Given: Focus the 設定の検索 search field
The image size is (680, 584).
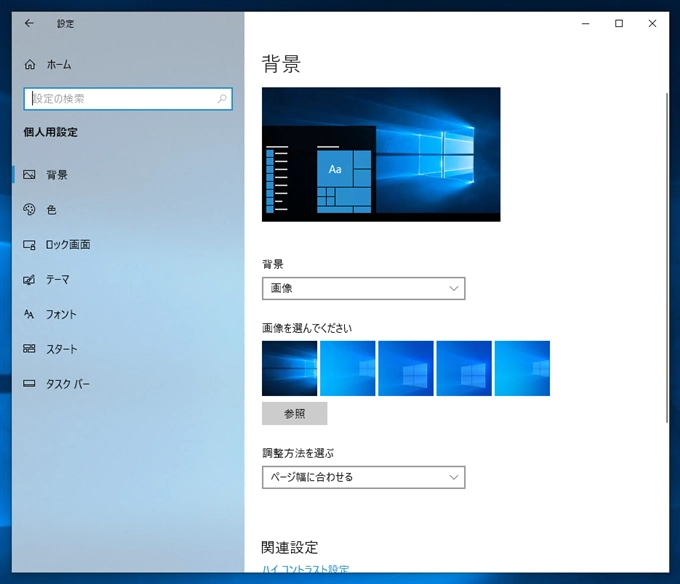Looking at the screenshot, I should (128, 99).
